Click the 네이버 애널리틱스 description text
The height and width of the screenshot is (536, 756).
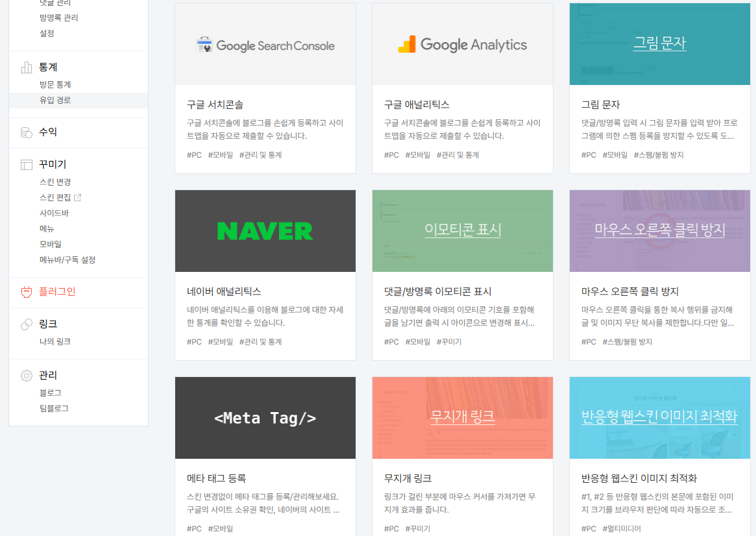point(265,316)
